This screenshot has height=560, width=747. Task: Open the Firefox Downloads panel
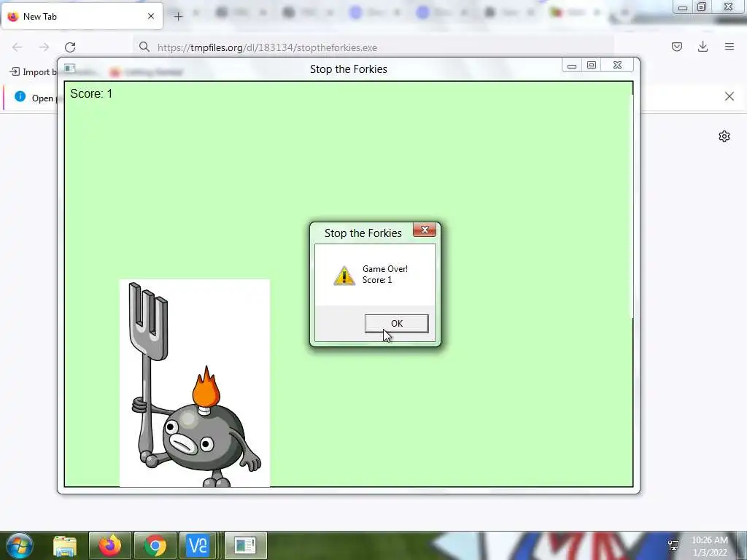tap(703, 47)
